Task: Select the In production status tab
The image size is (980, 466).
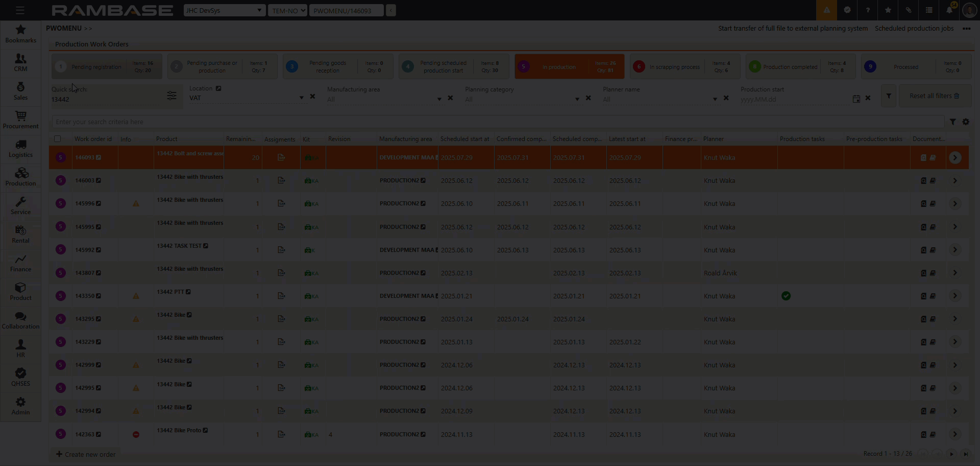Action: click(569, 67)
